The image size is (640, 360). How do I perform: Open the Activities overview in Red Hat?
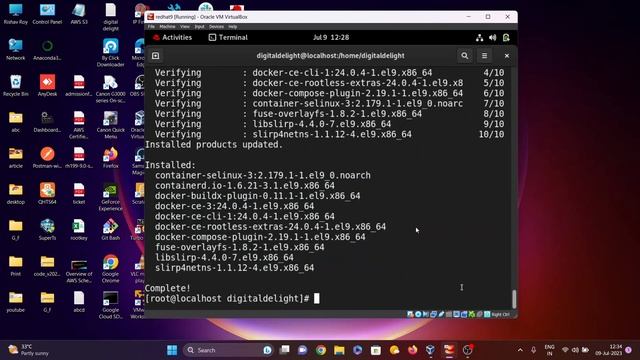tap(172, 38)
